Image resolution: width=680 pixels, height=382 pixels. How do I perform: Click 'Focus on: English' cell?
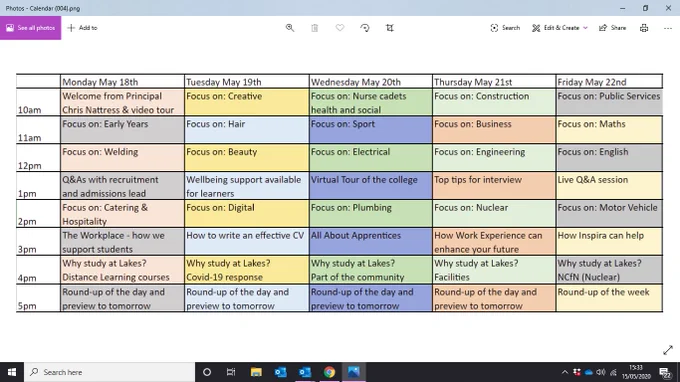pos(609,158)
